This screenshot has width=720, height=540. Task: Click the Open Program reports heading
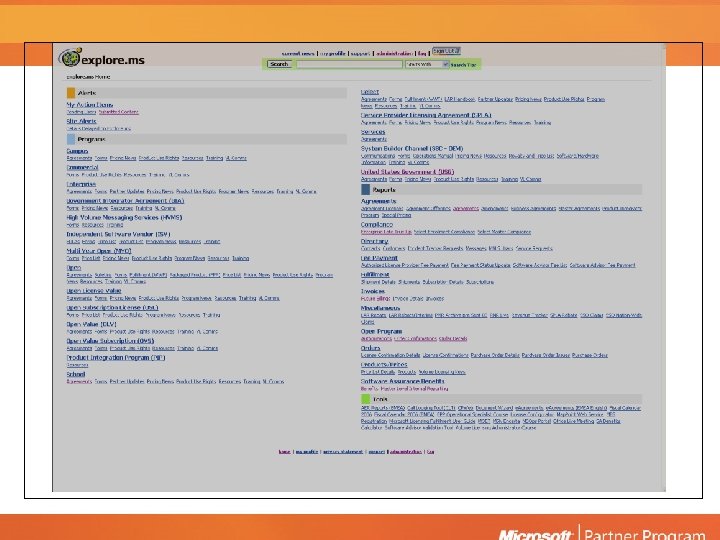coord(381,331)
